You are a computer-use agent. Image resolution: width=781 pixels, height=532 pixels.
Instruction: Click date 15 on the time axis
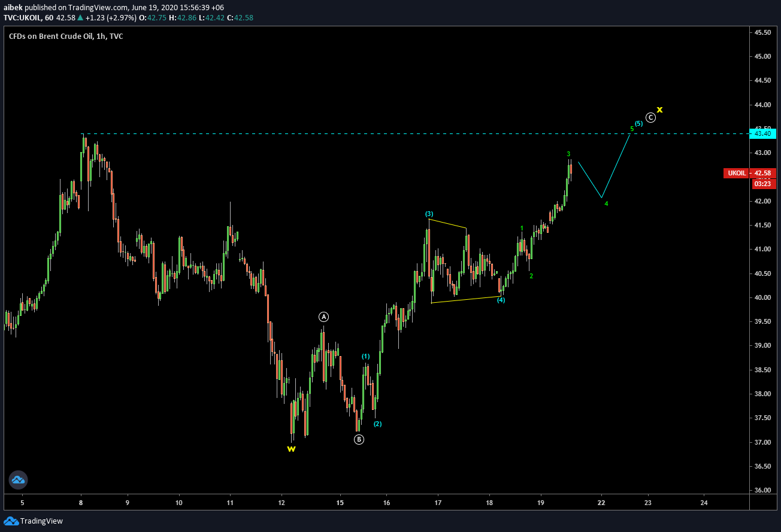[340, 503]
